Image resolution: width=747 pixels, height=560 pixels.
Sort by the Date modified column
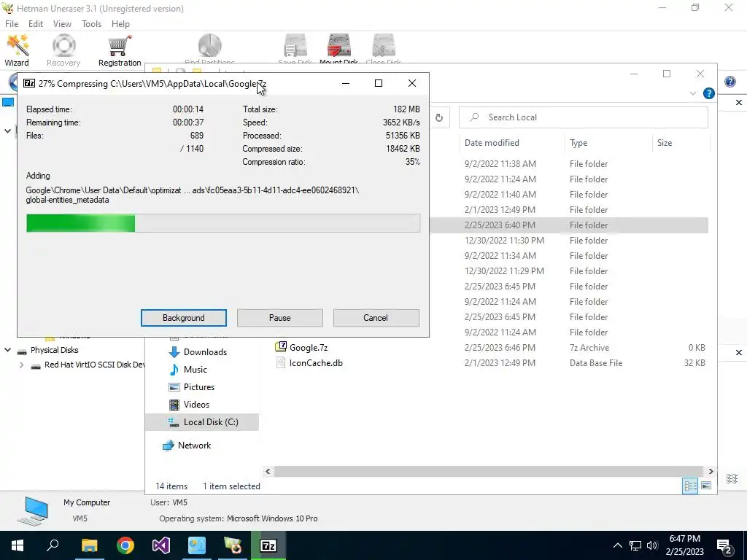tap(492, 143)
